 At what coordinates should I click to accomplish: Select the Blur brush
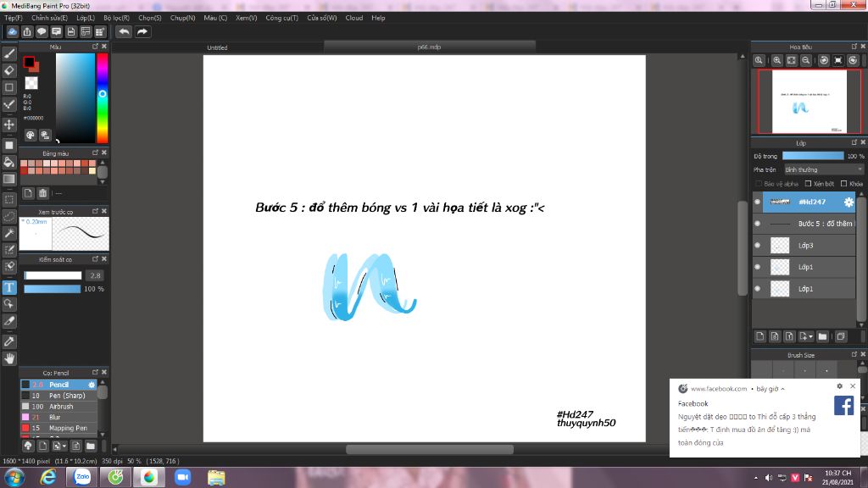coord(59,417)
